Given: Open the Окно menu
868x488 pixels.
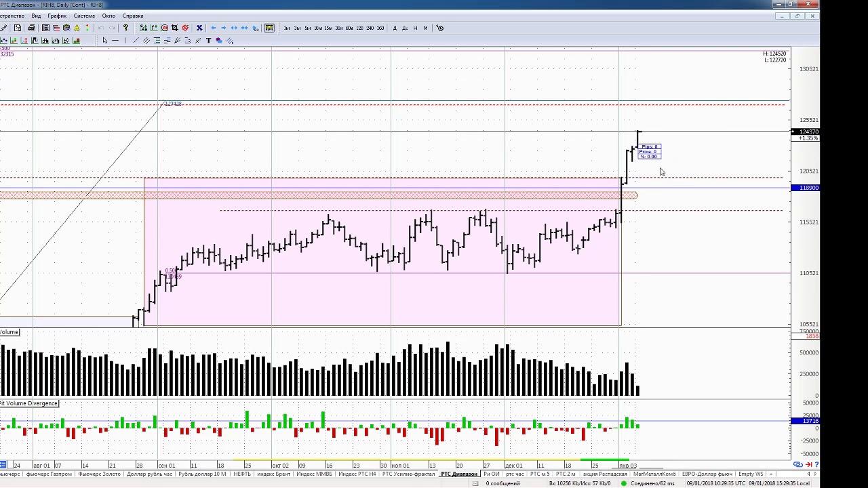Looking at the screenshot, I should [108, 16].
